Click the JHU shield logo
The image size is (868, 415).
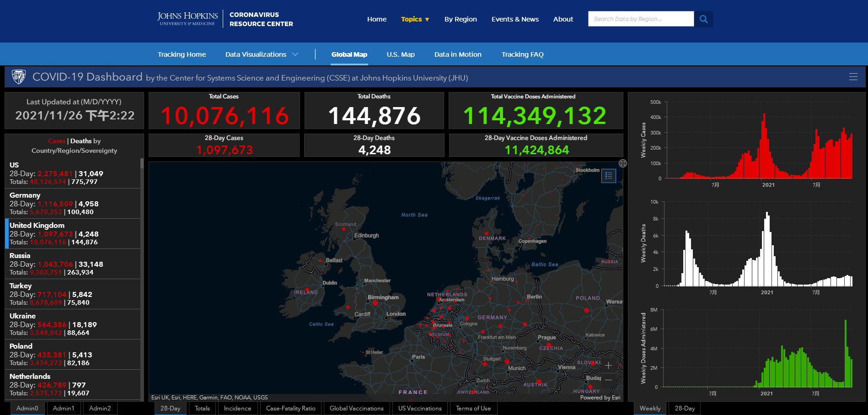point(19,77)
